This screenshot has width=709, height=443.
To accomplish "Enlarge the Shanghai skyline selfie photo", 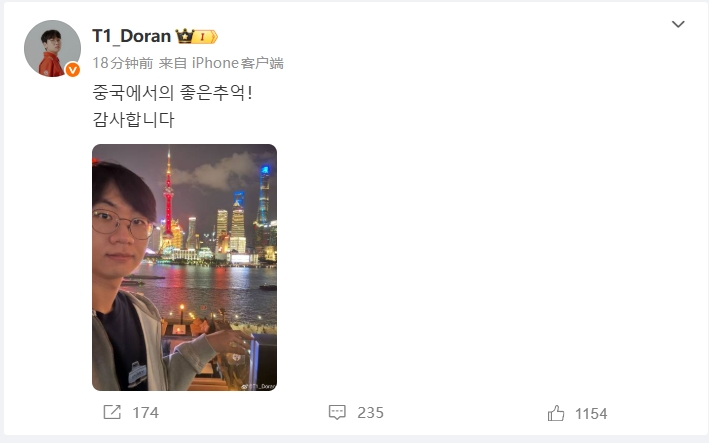I will pyautogui.click(x=184, y=267).
